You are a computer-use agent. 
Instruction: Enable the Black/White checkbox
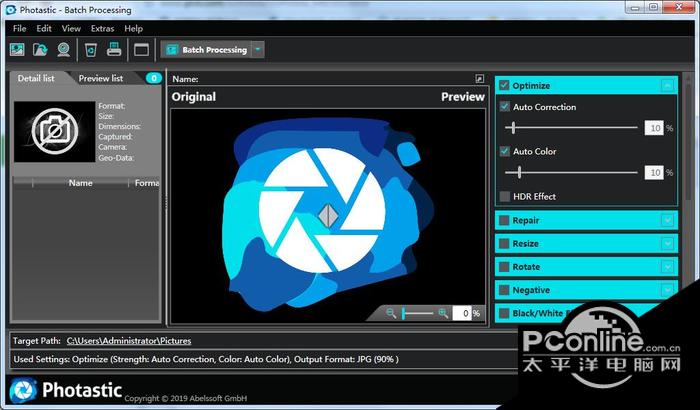[504, 313]
